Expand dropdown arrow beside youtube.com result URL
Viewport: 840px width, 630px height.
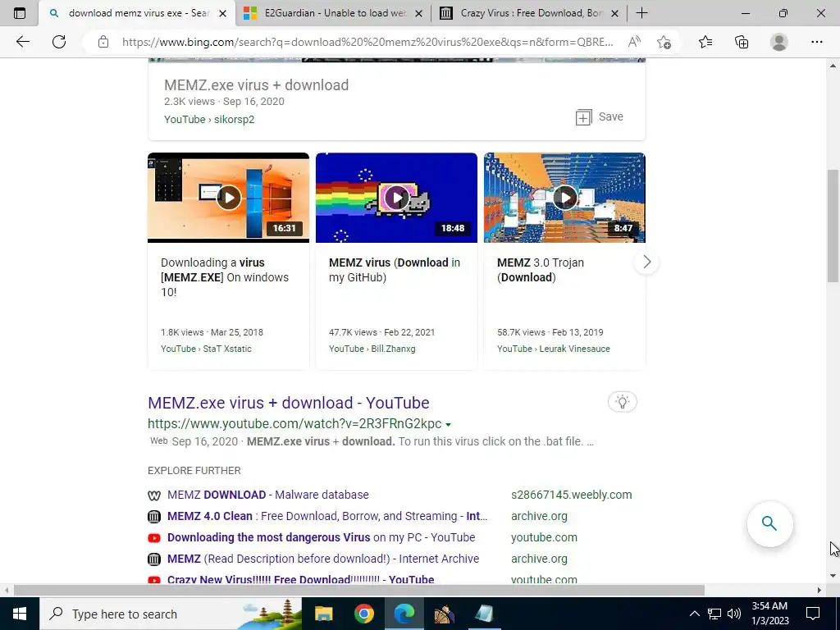point(449,424)
